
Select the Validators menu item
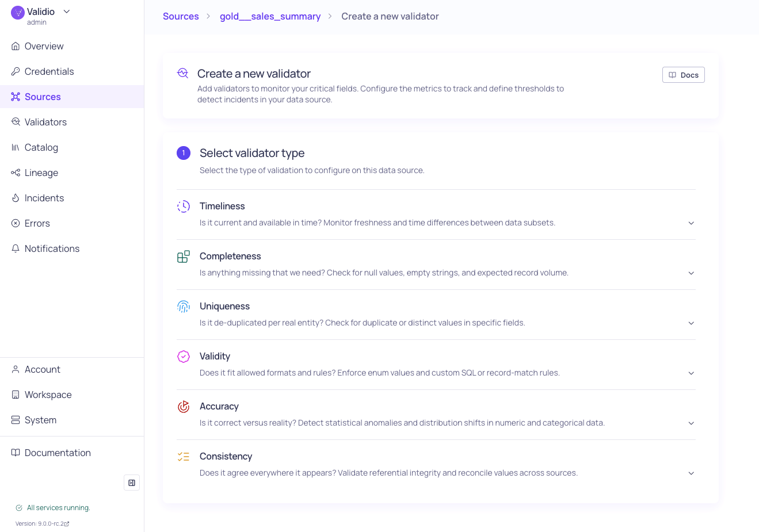(72, 122)
